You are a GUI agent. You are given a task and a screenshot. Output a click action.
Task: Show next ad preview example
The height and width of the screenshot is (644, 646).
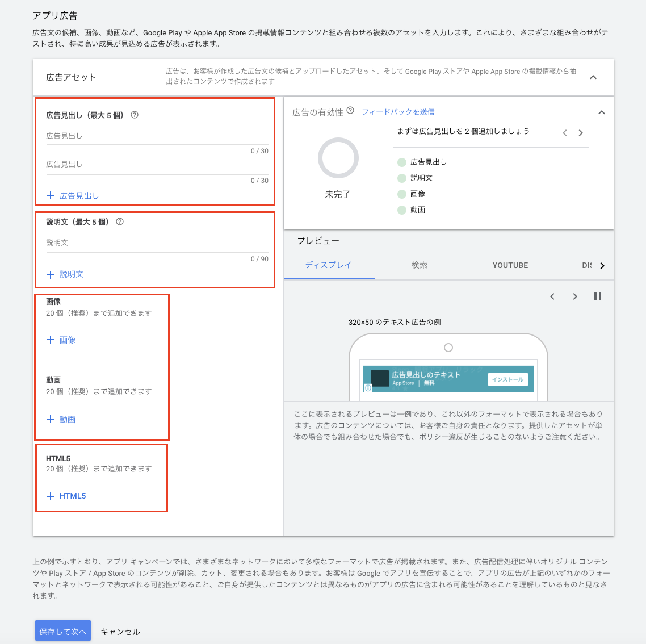(x=575, y=296)
